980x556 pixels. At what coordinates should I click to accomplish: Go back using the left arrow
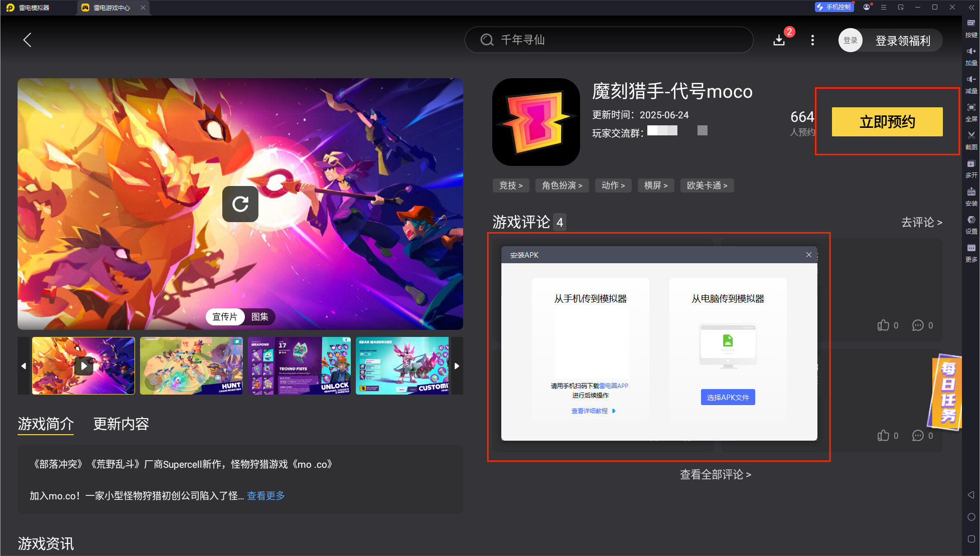(28, 40)
